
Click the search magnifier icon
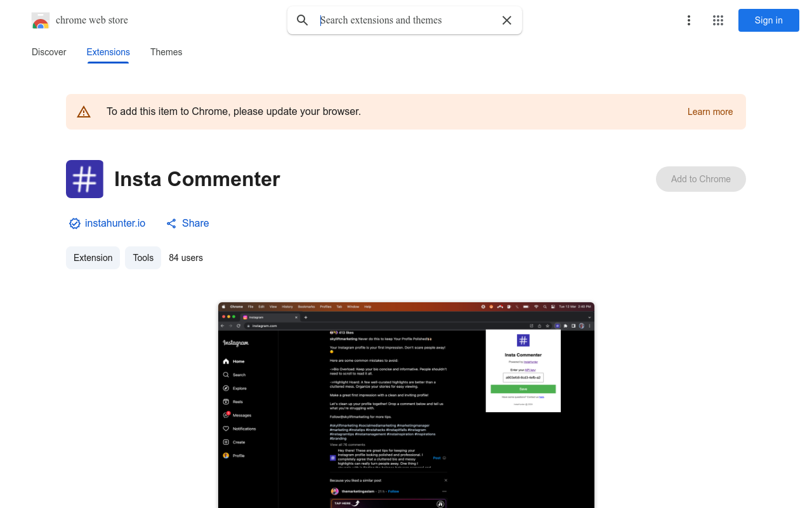tap(303, 20)
